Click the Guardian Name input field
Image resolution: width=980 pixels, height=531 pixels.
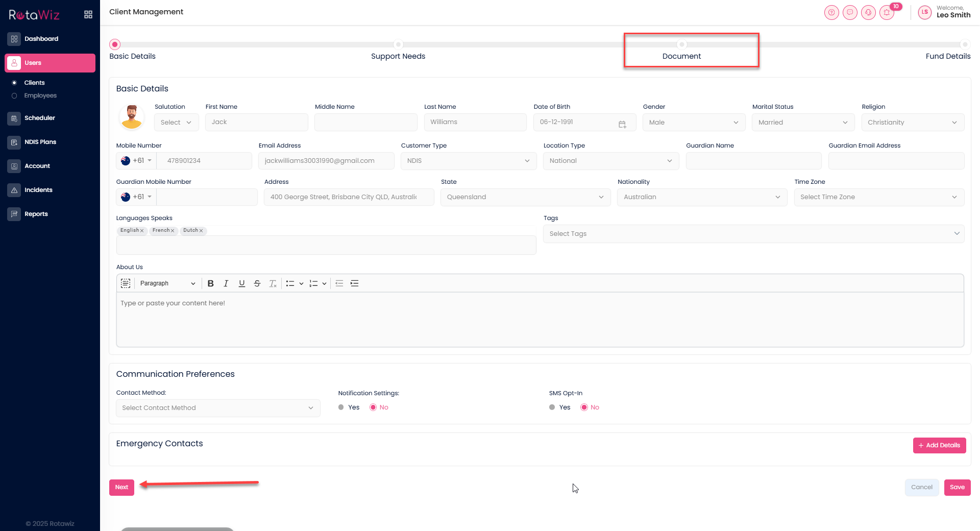753,161
